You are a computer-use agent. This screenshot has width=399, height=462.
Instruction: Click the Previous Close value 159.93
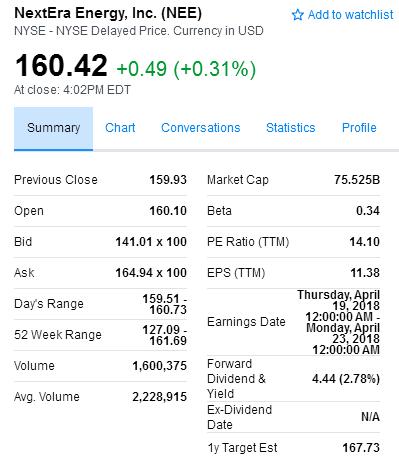pyautogui.click(x=168, y=180)
